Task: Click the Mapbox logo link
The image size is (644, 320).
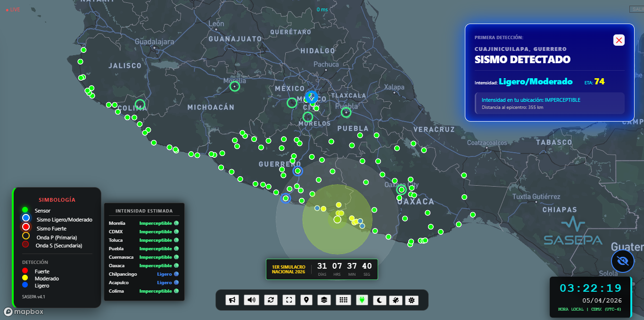Action: [24, 312]
